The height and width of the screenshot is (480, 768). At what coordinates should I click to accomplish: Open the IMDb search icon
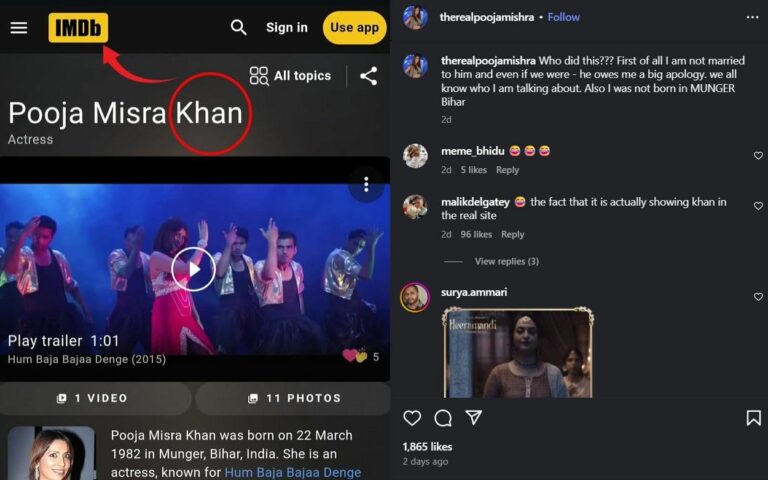tap(238, 28)
